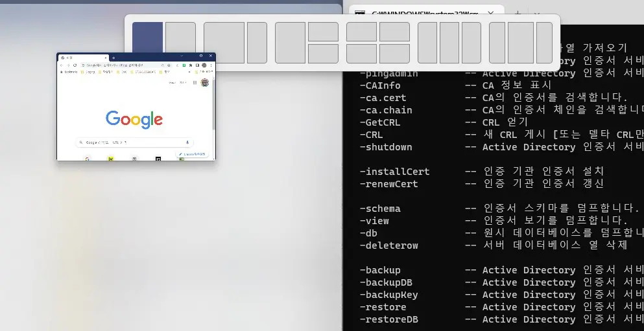The height and width of the screenshot is (331, 644).
Task: Open Chrome profile avatar in toolbar
Action: pos(204,65)
